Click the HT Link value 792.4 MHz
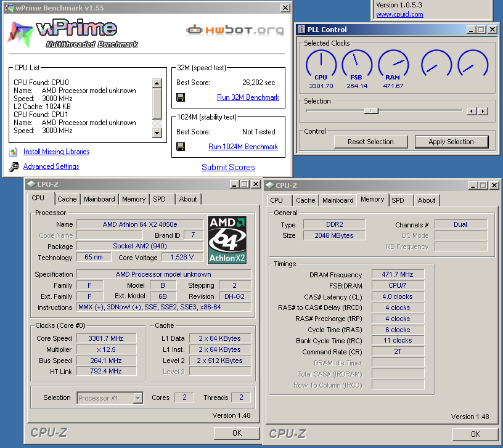503x448 pixels. coord(106,371)
